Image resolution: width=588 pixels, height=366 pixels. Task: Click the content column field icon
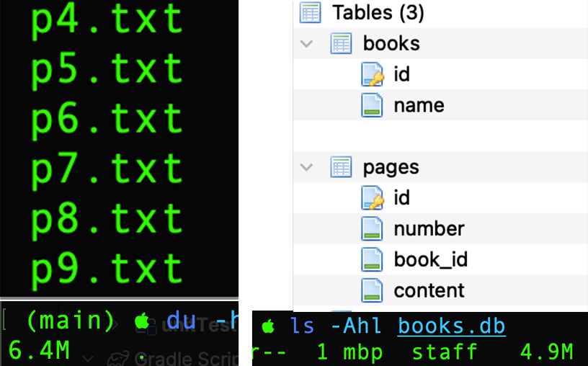click(x=372, y=290)
